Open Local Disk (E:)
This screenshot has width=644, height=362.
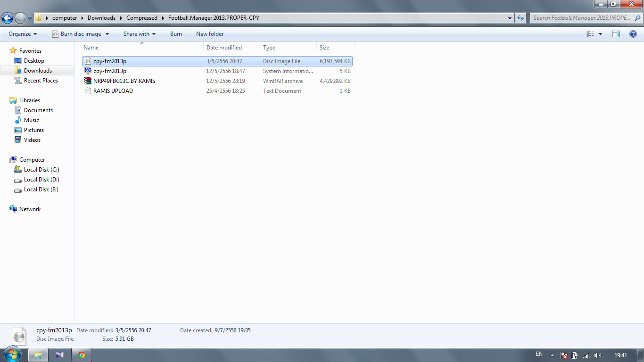coord(41,189)
